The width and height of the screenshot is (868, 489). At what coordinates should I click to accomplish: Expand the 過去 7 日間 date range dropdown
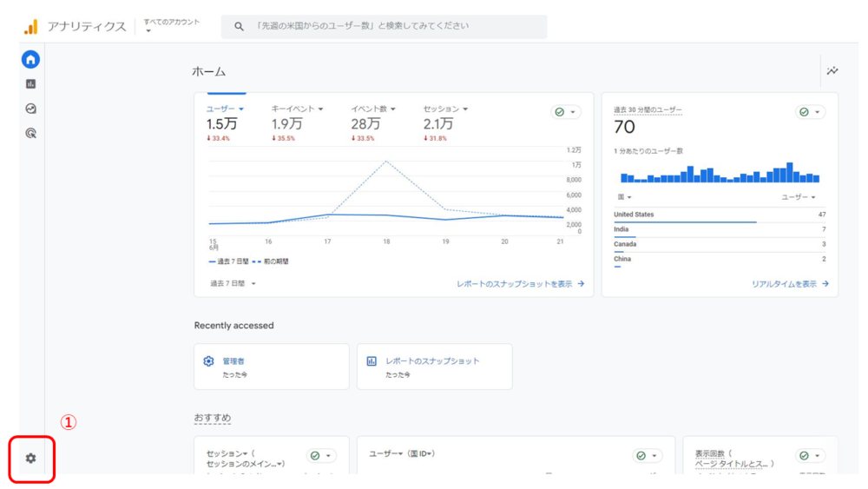tap(233, 283)
